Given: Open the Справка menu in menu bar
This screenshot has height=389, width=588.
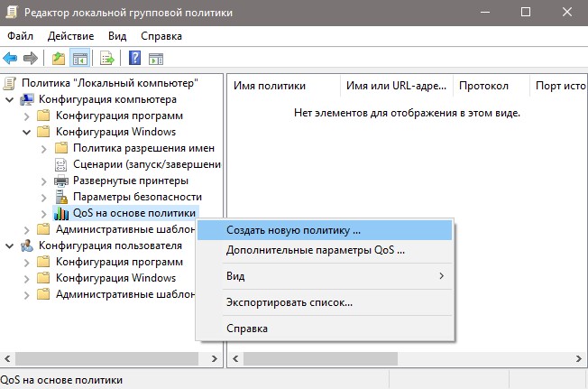Looking at the screenshot, I should point(161,36).
